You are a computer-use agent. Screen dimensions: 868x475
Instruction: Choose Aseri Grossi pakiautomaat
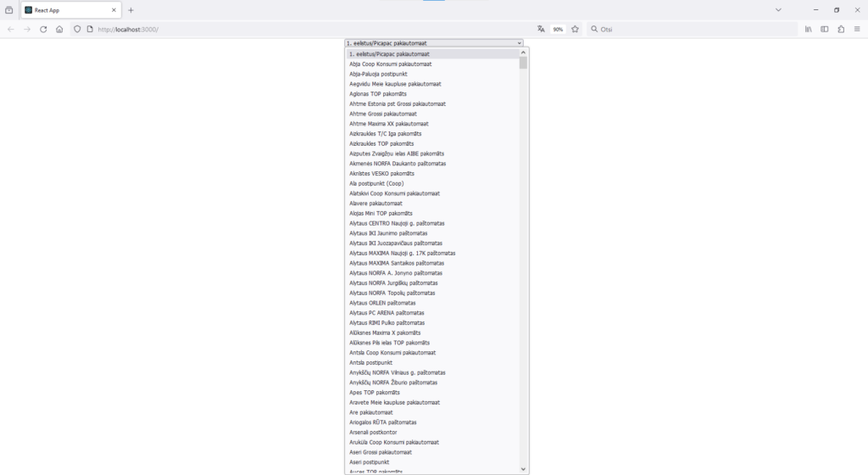tap(432, 453)
